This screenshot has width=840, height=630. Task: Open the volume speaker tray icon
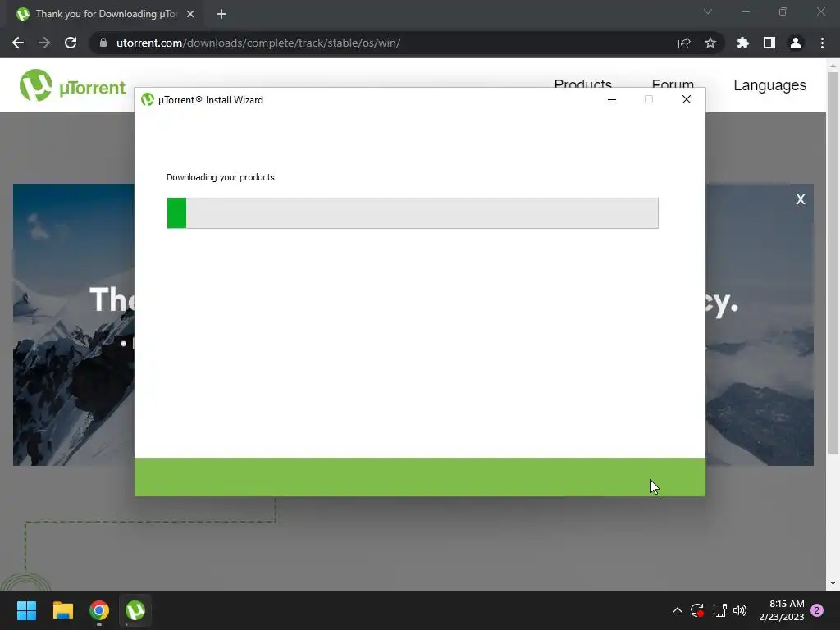click(x=740, y=610)
